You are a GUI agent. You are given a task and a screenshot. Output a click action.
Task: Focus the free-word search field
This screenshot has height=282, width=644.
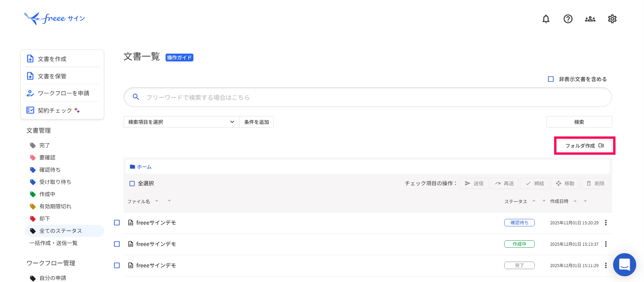pos(367,97)
